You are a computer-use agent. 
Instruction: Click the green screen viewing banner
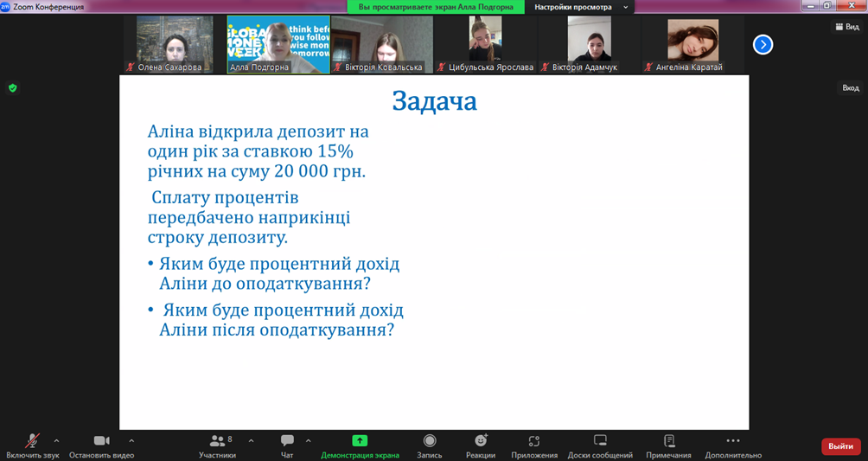pyautogui.click(x=436, y=7)
